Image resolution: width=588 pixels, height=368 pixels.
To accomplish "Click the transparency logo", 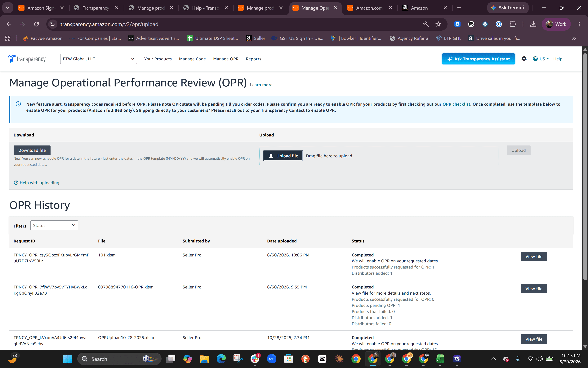I will click(x=26, y=59).
